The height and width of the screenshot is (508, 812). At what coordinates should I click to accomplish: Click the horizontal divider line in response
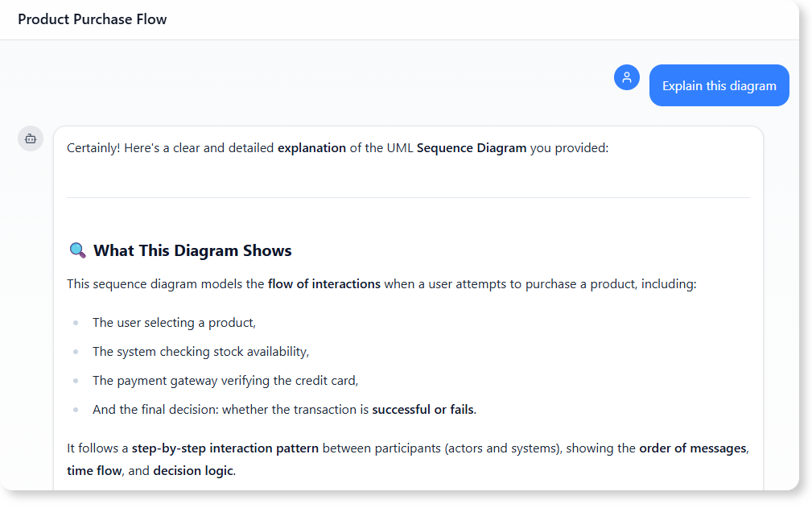(408, 197)
